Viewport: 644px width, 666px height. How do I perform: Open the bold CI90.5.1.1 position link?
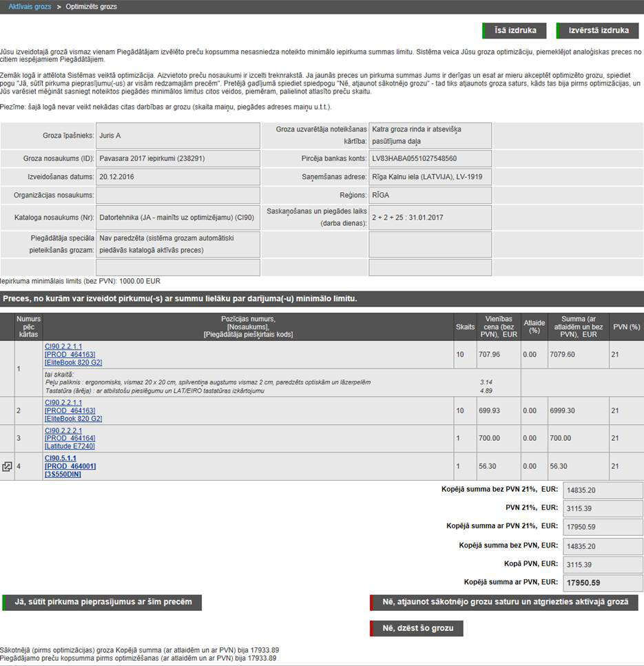coord(60,458)
